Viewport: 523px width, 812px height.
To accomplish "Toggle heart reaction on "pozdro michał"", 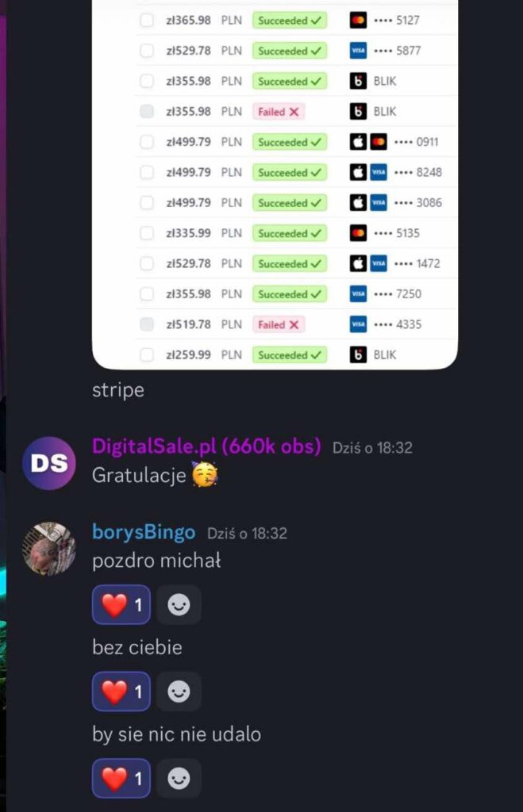I will [x=121, y=604].
